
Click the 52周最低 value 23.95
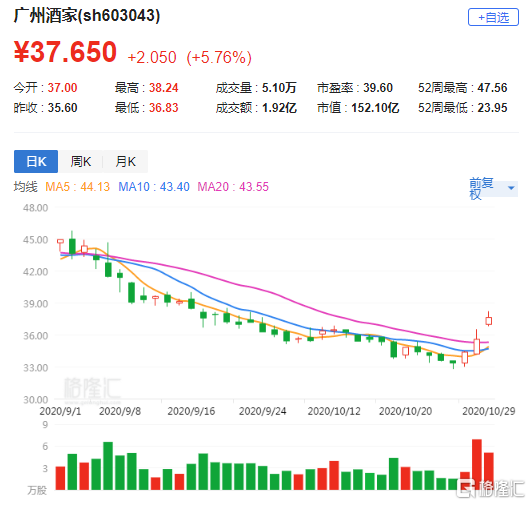click(x=492, y=108)
